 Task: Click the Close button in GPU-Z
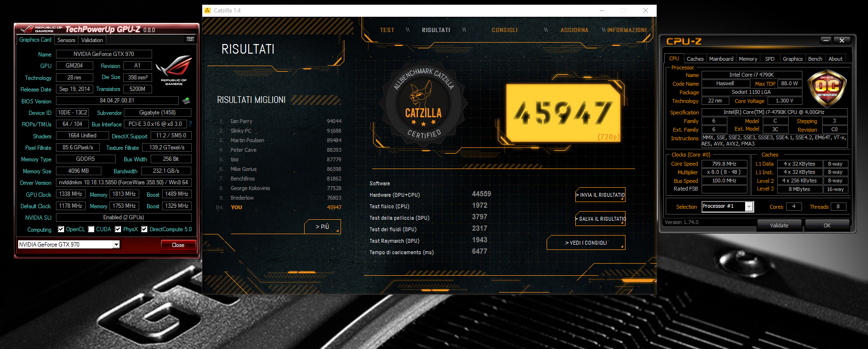(178, 245)
